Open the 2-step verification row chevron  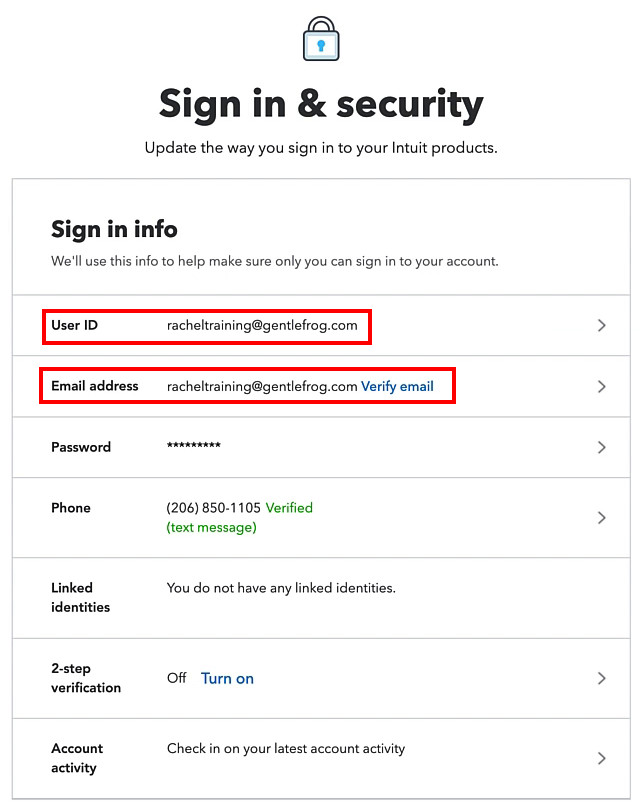[x=601, y=678]
